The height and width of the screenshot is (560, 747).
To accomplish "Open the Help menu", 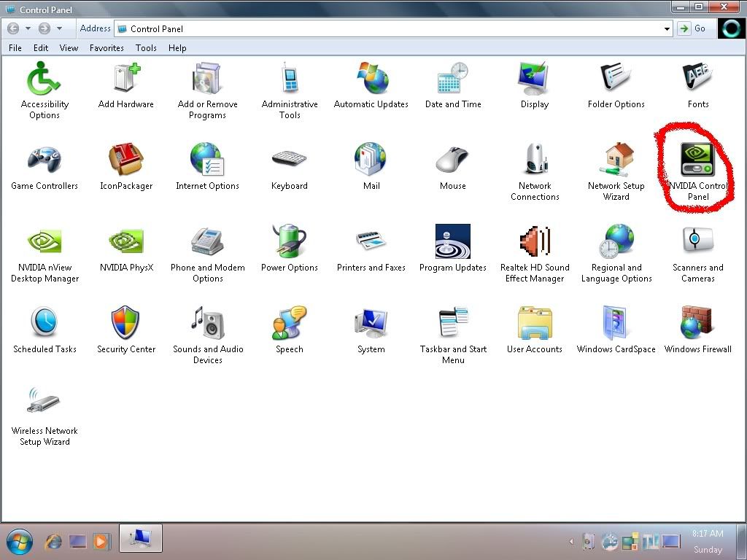I will point(177,48).
